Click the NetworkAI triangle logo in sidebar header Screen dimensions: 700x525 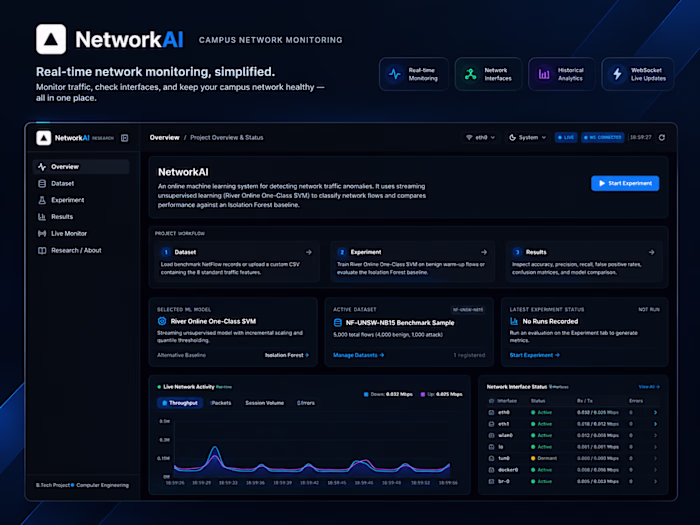[x=43, y=138]
